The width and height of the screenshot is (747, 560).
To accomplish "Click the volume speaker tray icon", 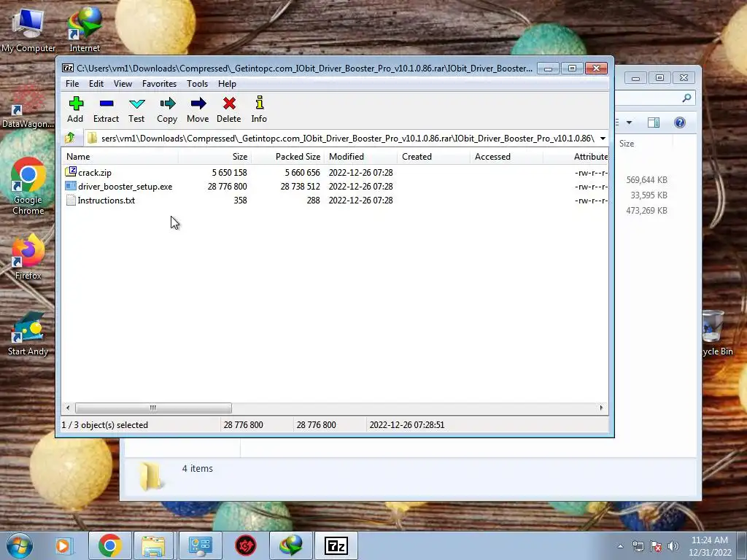I will [673, 546].
